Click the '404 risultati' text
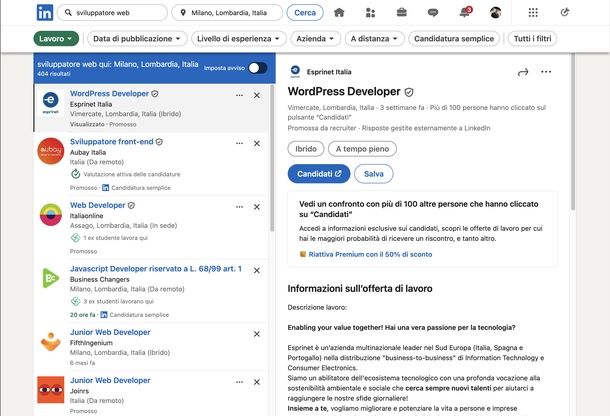 (x=54, y=74)
